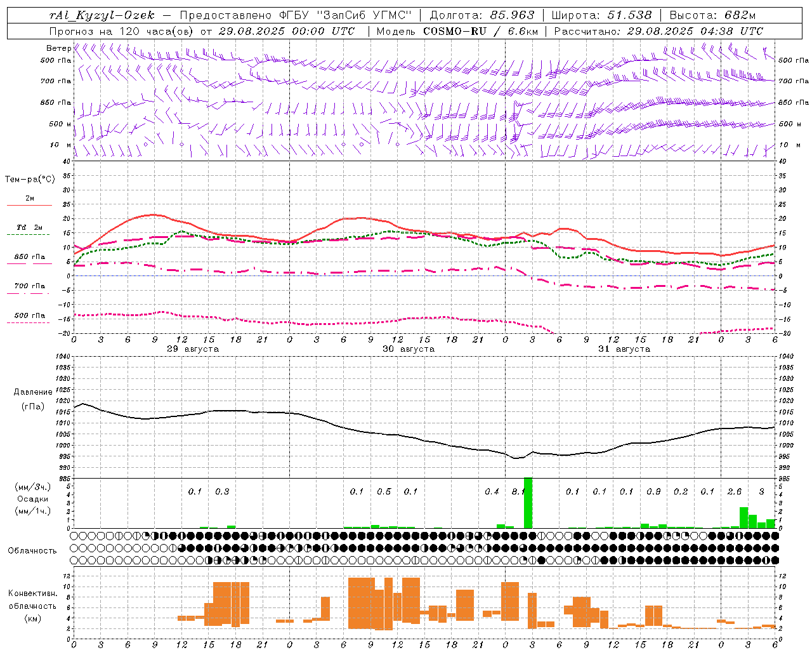Click the forecast header Прогноз на 120 часа(ов)
The height and width of the screenshot is (650, 812).
pos(122,31)
